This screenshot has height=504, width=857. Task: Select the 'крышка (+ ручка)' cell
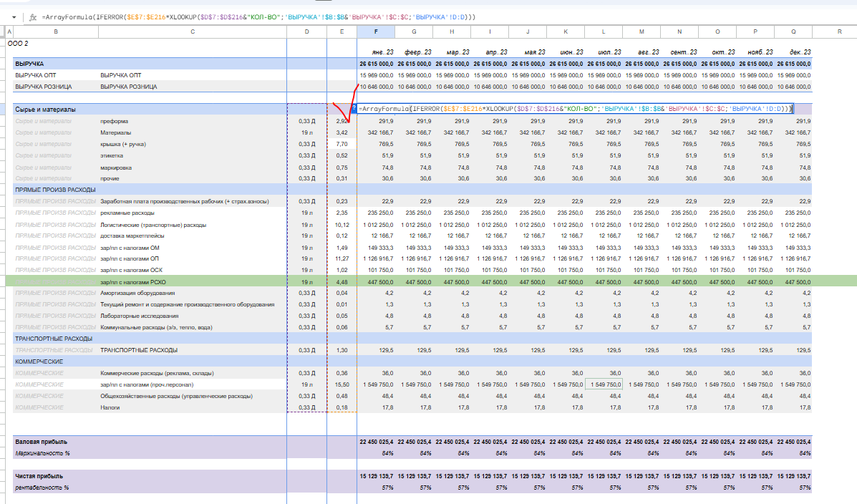tap(123, 145)
